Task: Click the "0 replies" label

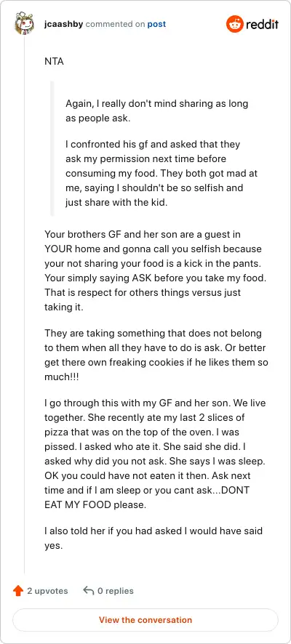Action: coord(116,591)
